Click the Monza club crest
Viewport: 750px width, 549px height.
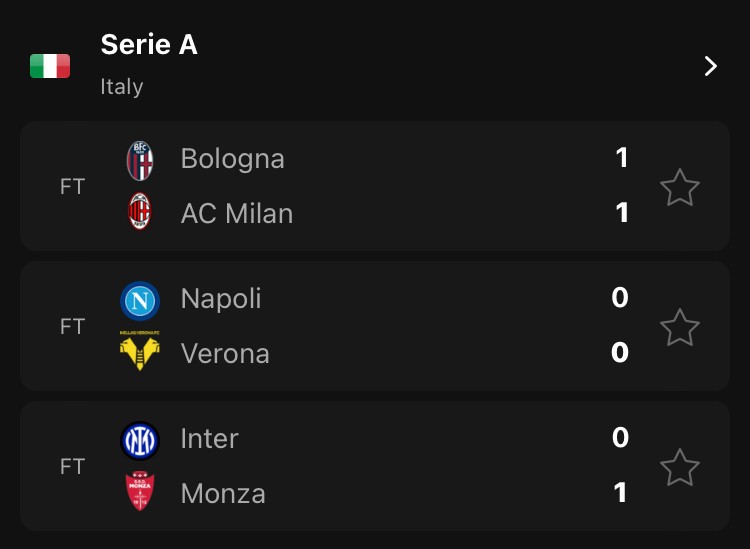(x=140, y=492)
